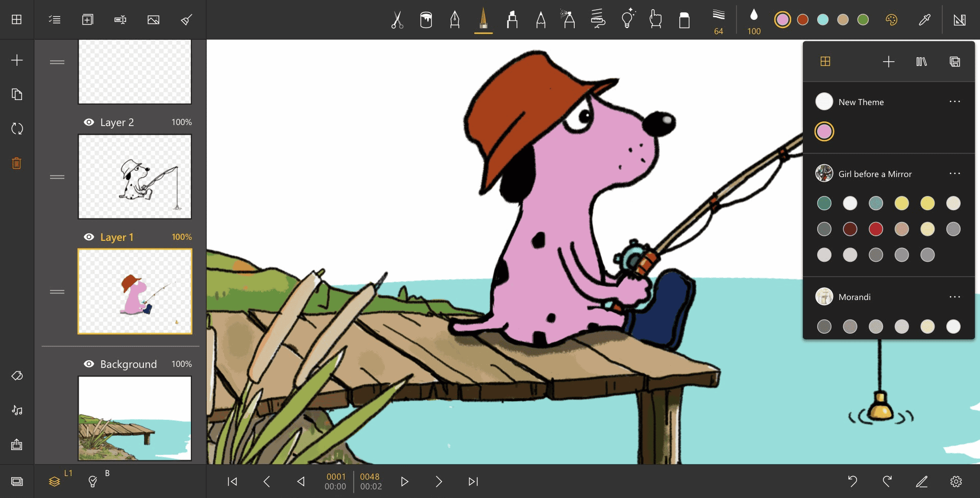The height and width of the screenshot is (498, 980).
Task: Open Girl before a Mirror options menu
Action: [954, 173]
